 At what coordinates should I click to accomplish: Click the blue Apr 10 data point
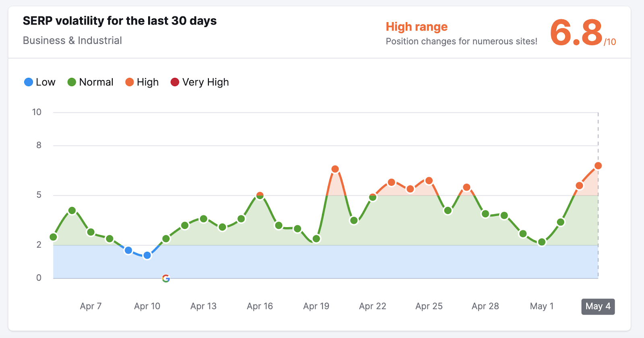(147, 255)
